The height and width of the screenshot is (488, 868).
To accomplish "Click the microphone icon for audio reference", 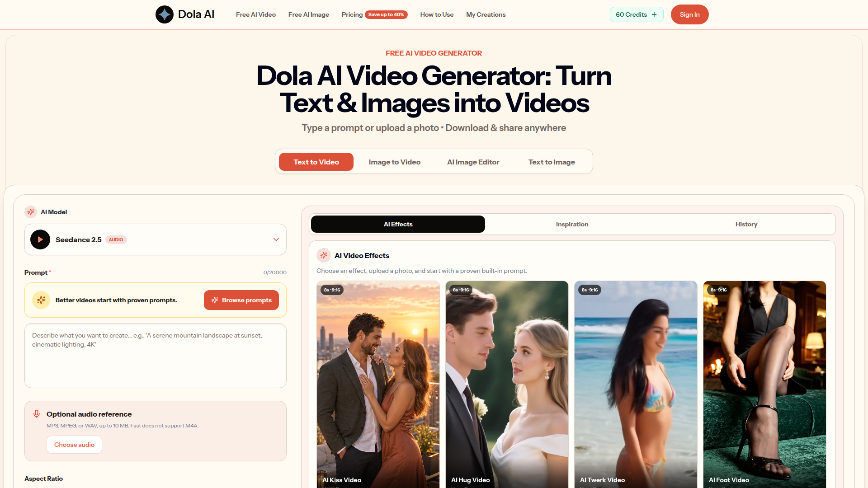I will pyautogui.click(x=37, y=414).
